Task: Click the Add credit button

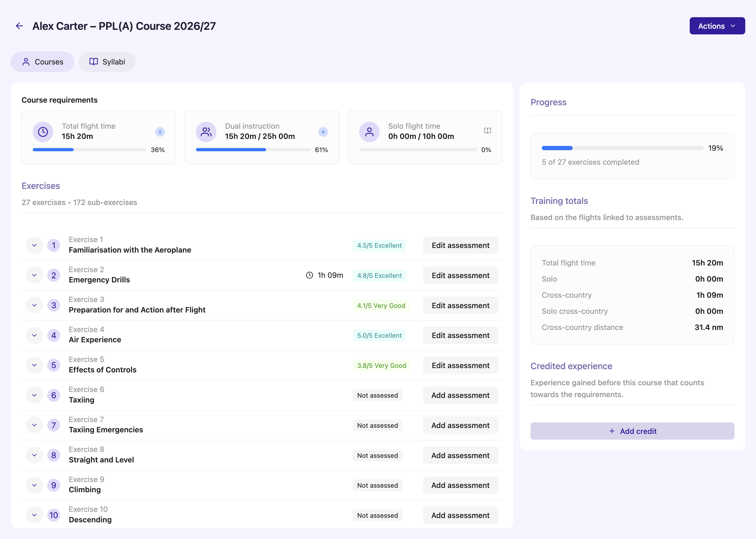Action: coord(632,431)
